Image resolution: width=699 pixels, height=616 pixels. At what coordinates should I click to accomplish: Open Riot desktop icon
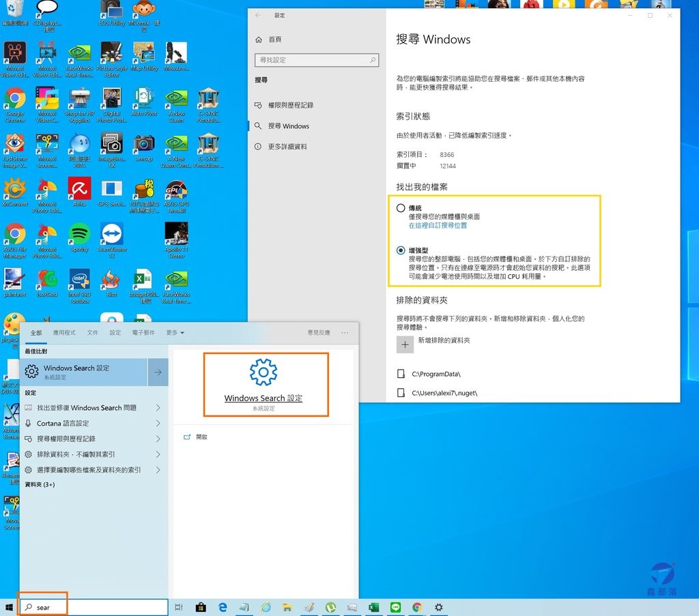click(111, 283)
